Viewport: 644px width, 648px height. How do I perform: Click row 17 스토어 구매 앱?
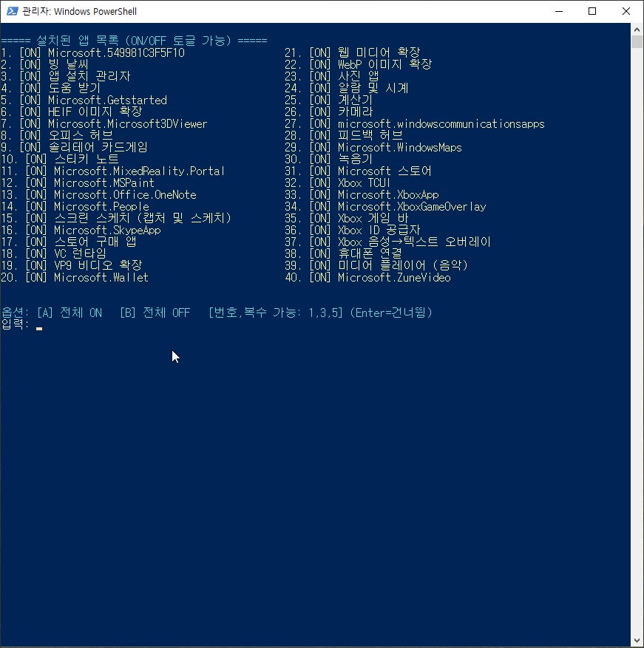click(x=69, y=242)
